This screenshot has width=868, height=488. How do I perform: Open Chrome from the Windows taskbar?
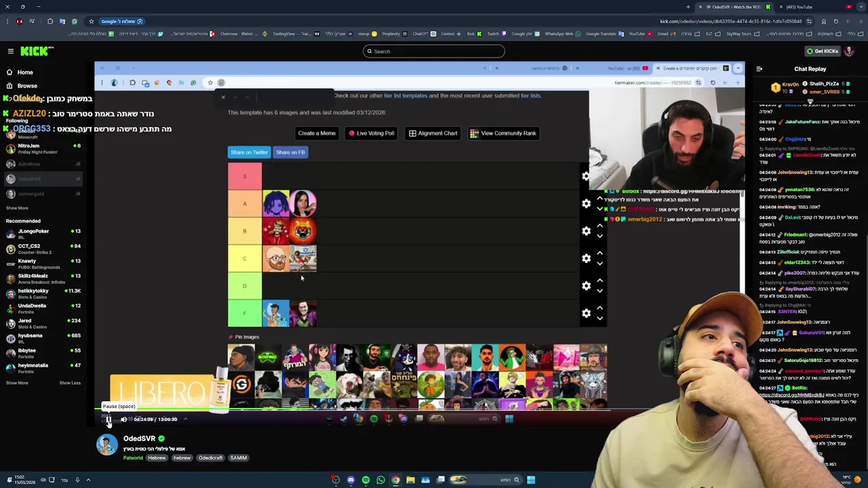click(395, 480)
